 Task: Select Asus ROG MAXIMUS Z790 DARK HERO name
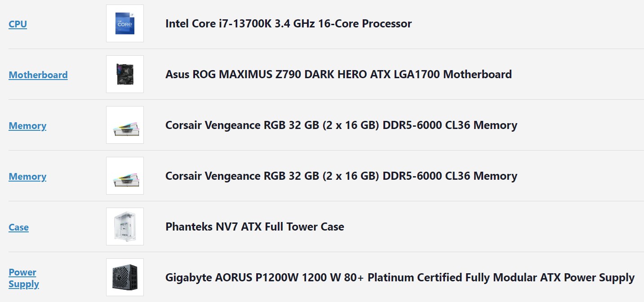coord(338,74)
